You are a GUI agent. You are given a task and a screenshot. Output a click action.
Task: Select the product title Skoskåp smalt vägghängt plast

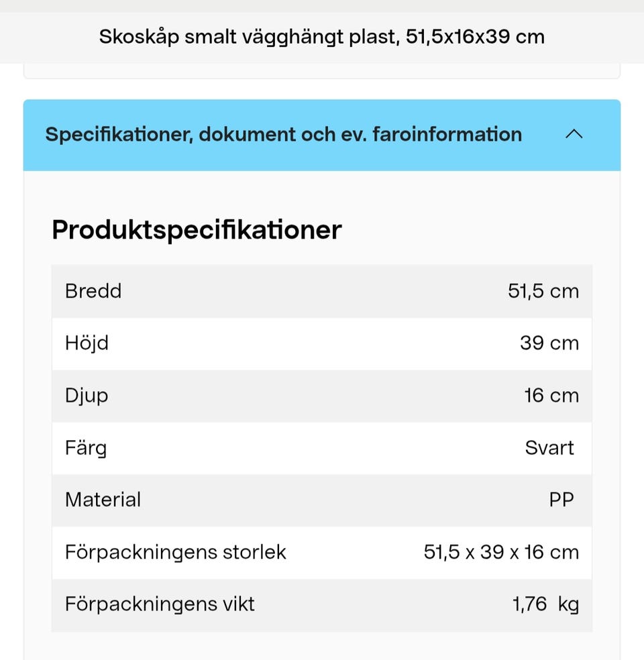[x=322, y=37]
